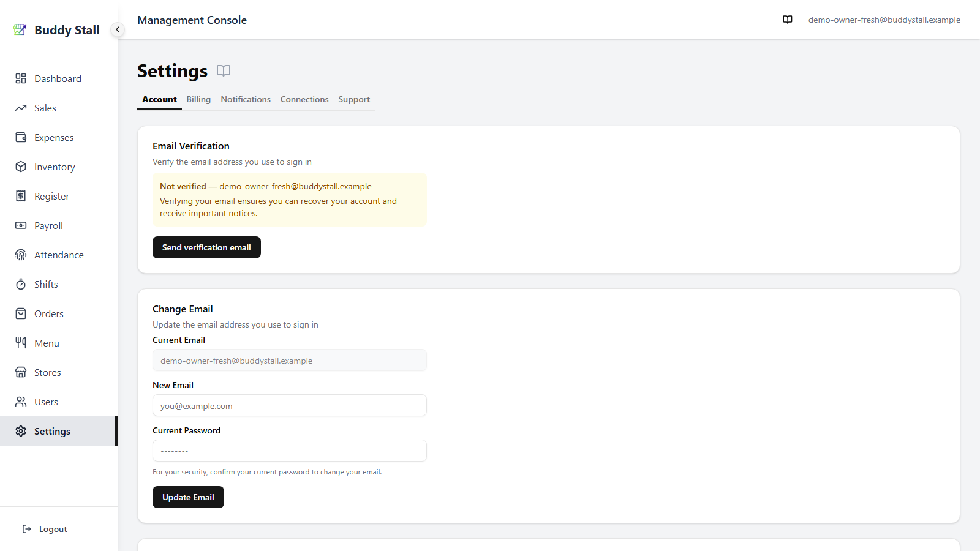Click the 'Email Verification' heading
The image size is (980, 551).
191,146
